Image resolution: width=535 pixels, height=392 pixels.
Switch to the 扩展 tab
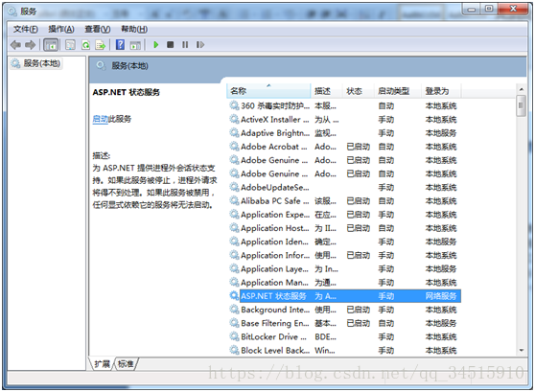point(102,364)
